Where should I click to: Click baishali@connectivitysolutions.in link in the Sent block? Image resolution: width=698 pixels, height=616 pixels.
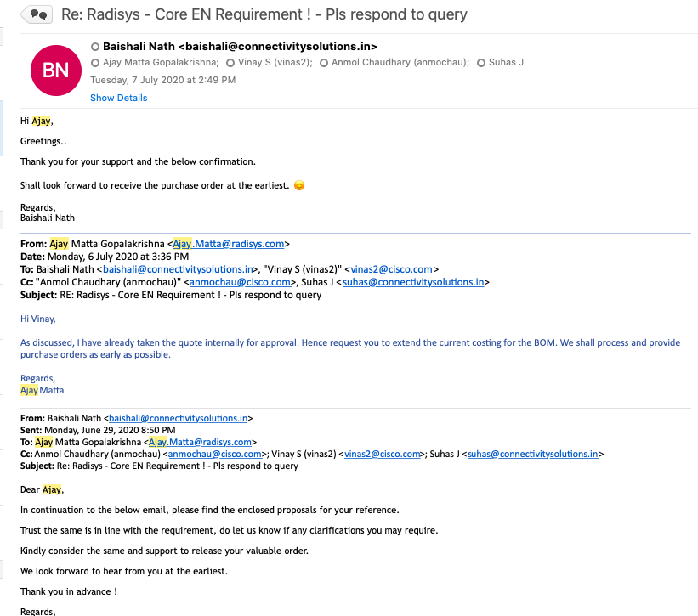pyautogui.click(x=175, y=418)
